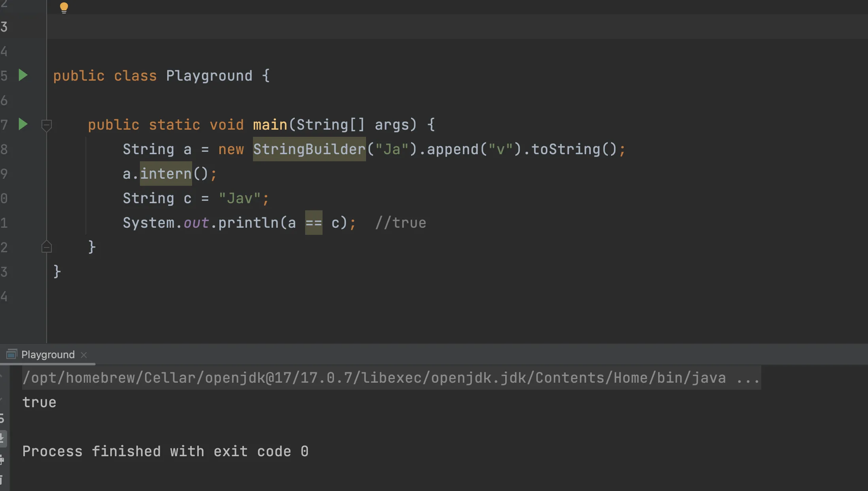The width and height of the screenshot is (868, 491).
Task: Click the main method name
Action: (270, 125)
